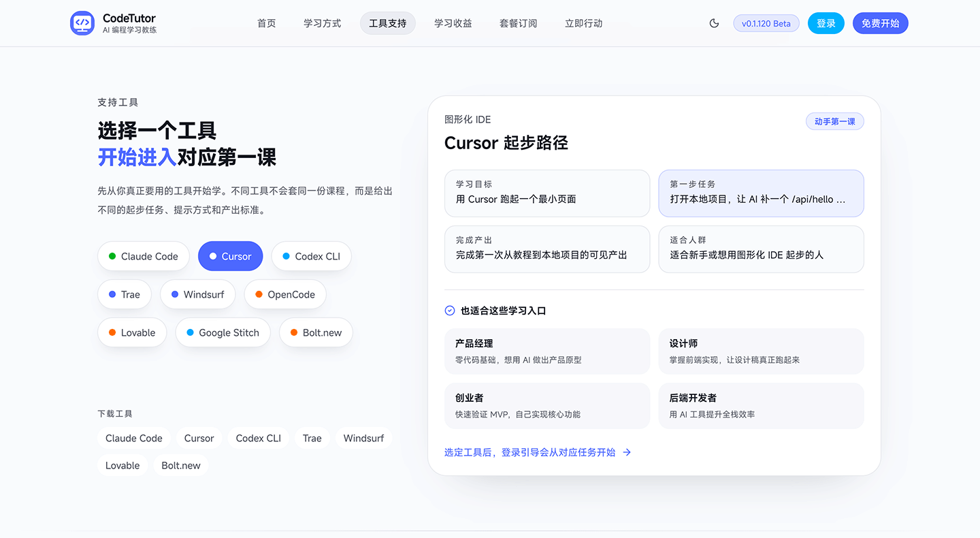
Task: Click the check circle icon beside 也适合这些学习入口
Action: (450, 311)
